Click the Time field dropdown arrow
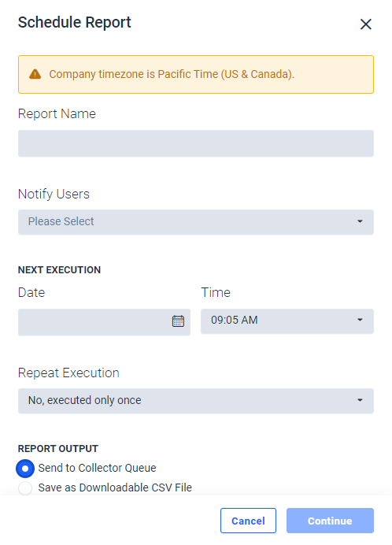Image resolution: width=392 pixels, height=545 pixels. click(x=360, y=320)
